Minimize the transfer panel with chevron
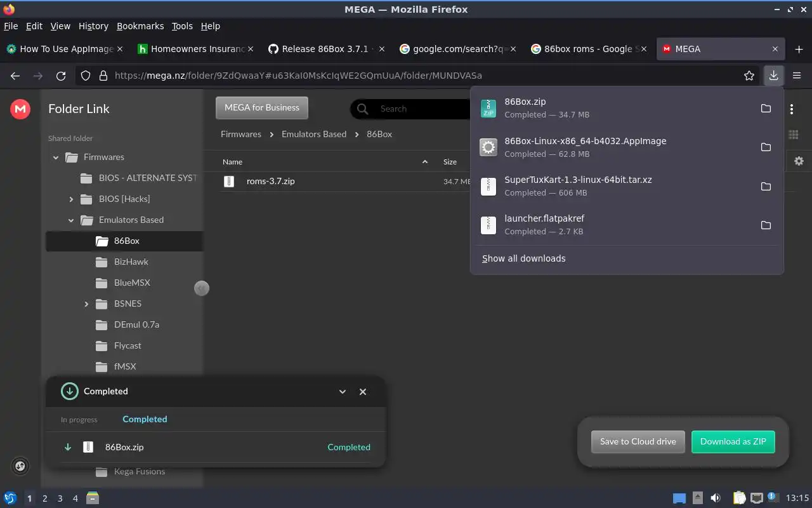Image resolution: width=812 pixels, height=508 pixels. click(343, 392)
